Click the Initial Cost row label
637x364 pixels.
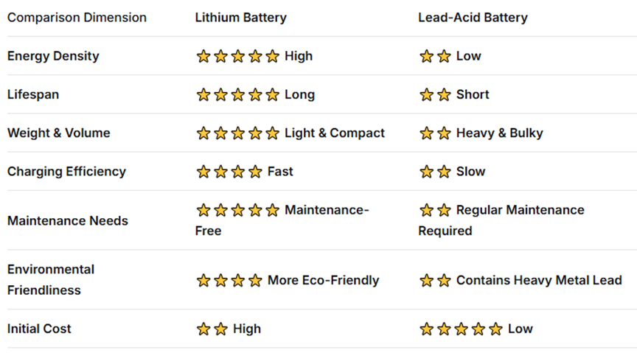pos(39,329)
